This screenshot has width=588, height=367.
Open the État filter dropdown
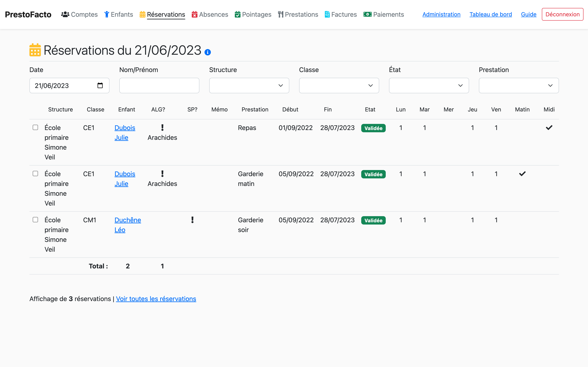pyautogui.click(x=429, y=86)
